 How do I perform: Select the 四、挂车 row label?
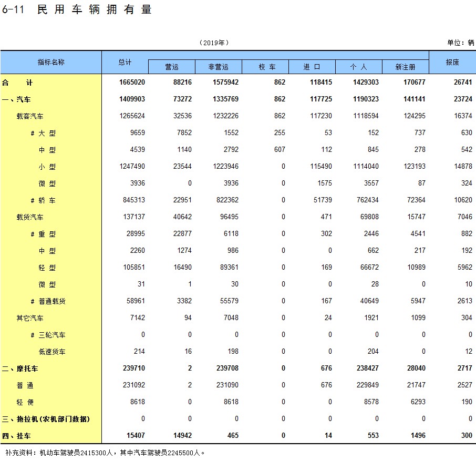click(16, 436)
